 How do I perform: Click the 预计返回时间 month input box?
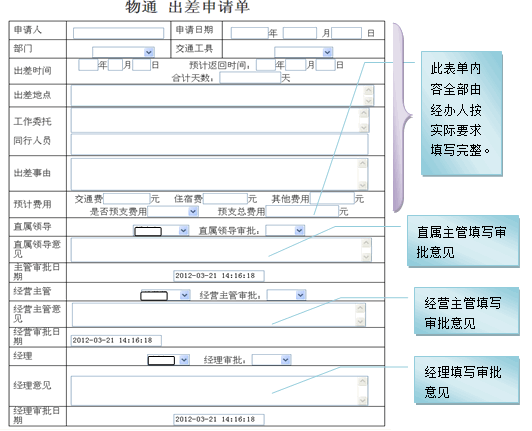tap(296, 65)
